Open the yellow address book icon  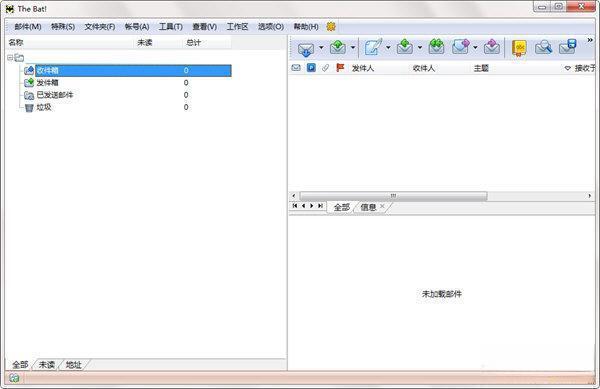tap(519, 48)
